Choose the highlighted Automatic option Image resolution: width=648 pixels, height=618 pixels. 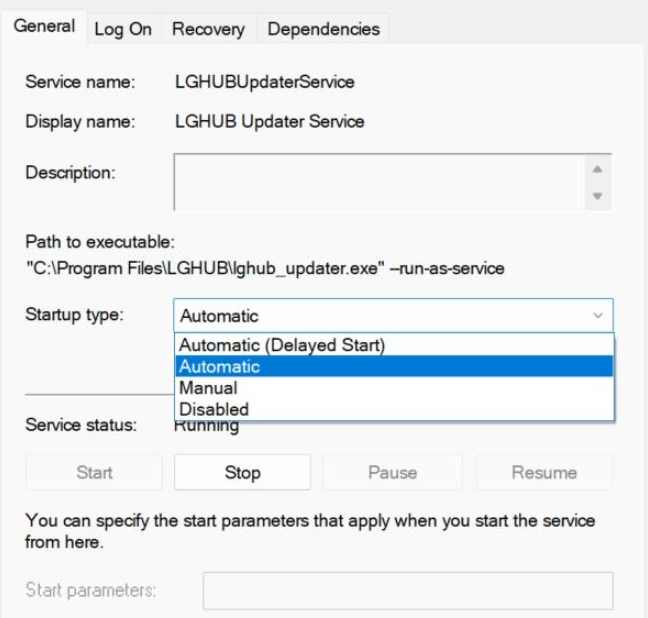click(x=394, y=366)
